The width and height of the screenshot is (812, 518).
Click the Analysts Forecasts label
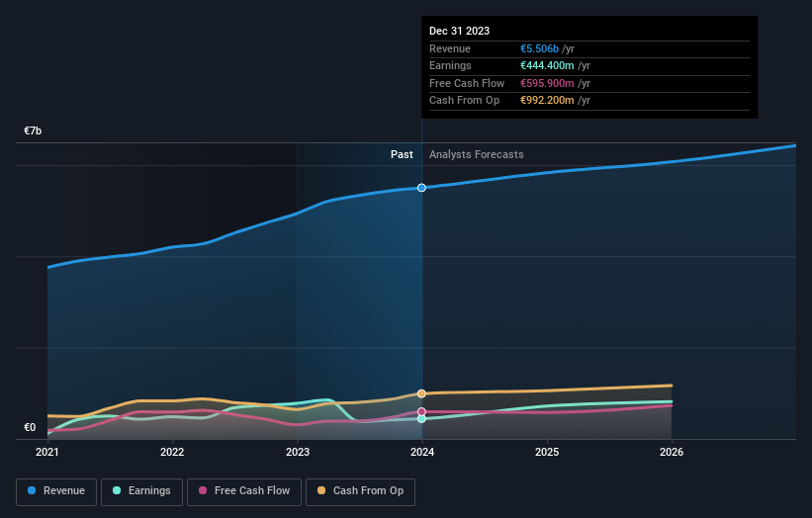click(477, 155)
